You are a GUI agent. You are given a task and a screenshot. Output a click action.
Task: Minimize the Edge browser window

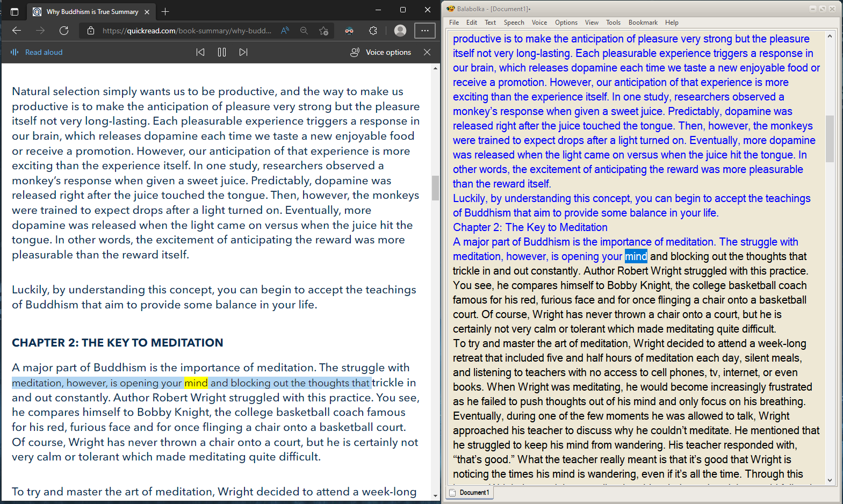pos(378,10)
